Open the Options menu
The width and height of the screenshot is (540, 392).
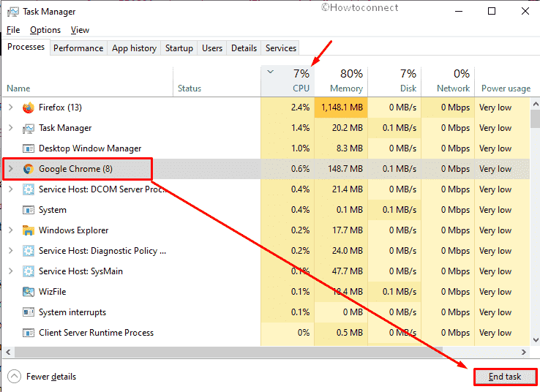(x=45, y=30)
